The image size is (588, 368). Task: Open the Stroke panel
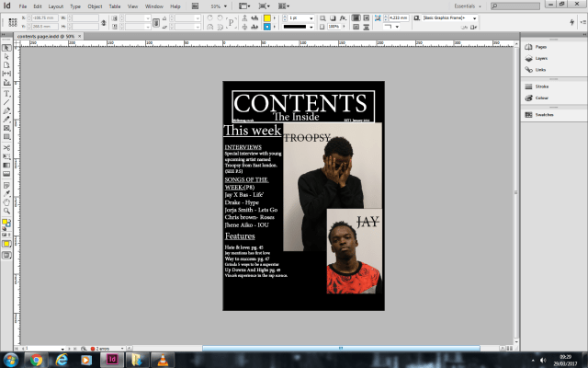[x=541, y=86]
